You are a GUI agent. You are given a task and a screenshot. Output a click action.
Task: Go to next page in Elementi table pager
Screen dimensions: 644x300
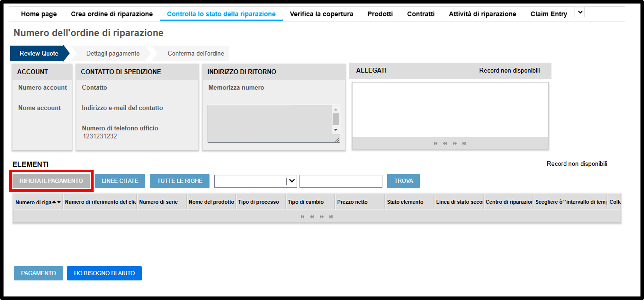click(x=321, y=217)
